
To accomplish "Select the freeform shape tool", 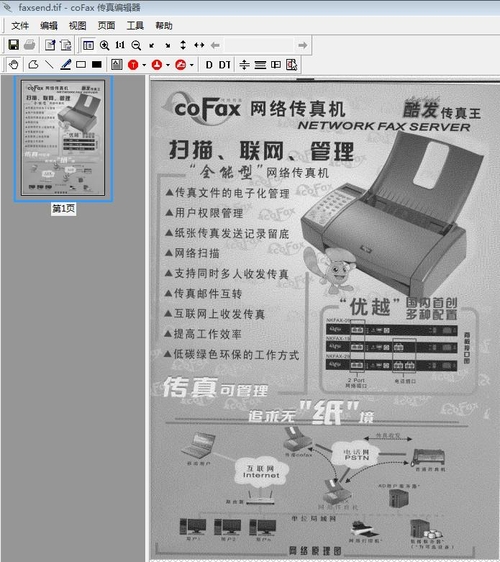I will [33, 65].
